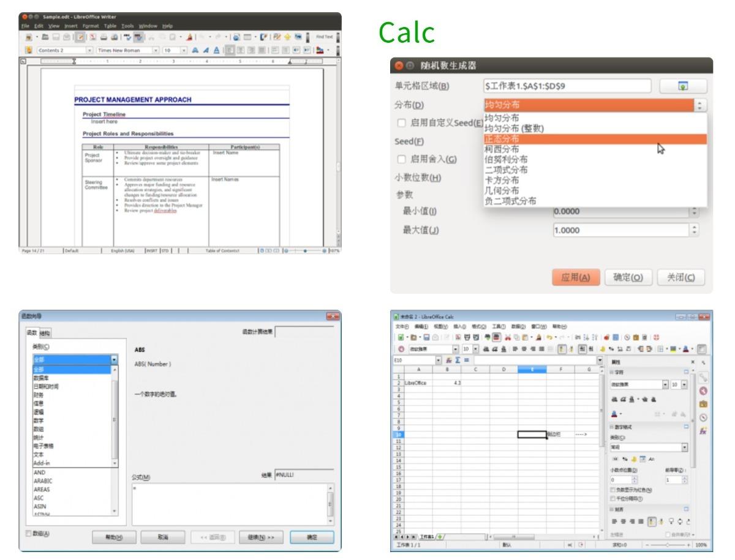Click the Undo icon in Calc toolbar
The image size is (735, 560).
pyautogui.click(x=549, y=337)
